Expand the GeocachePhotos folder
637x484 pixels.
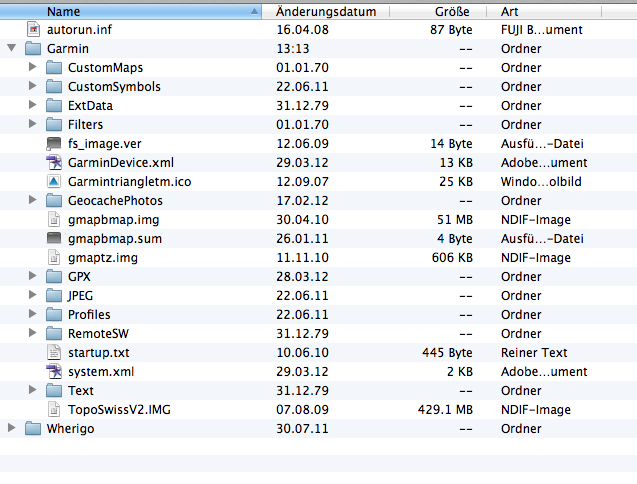point(32,200)
